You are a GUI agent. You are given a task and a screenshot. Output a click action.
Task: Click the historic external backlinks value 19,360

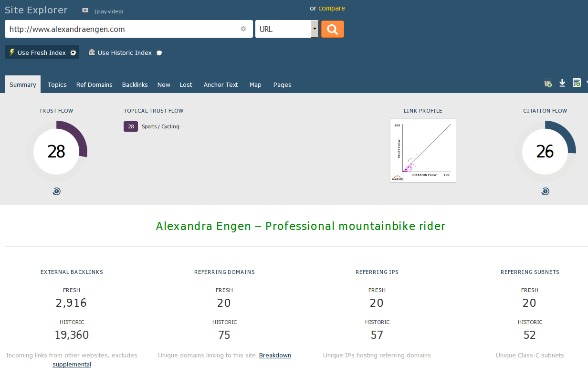pyautogui.click(x=72, y=335)
